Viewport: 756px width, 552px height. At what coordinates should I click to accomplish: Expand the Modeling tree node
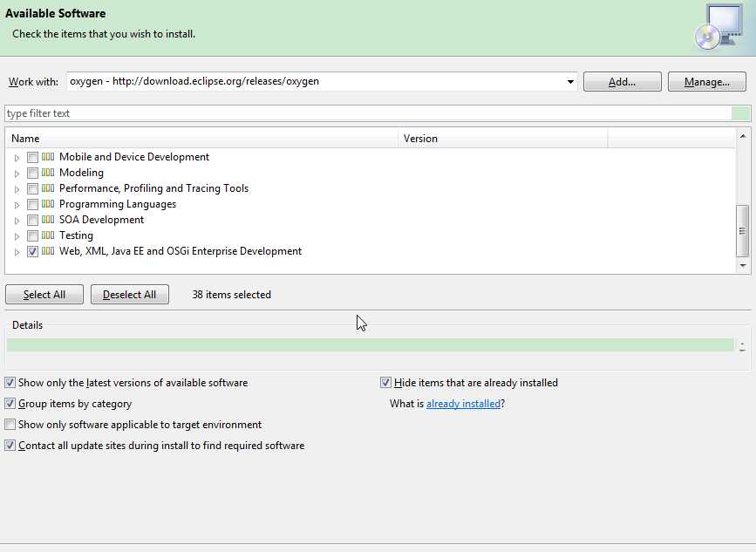click(x=17, y=174)
